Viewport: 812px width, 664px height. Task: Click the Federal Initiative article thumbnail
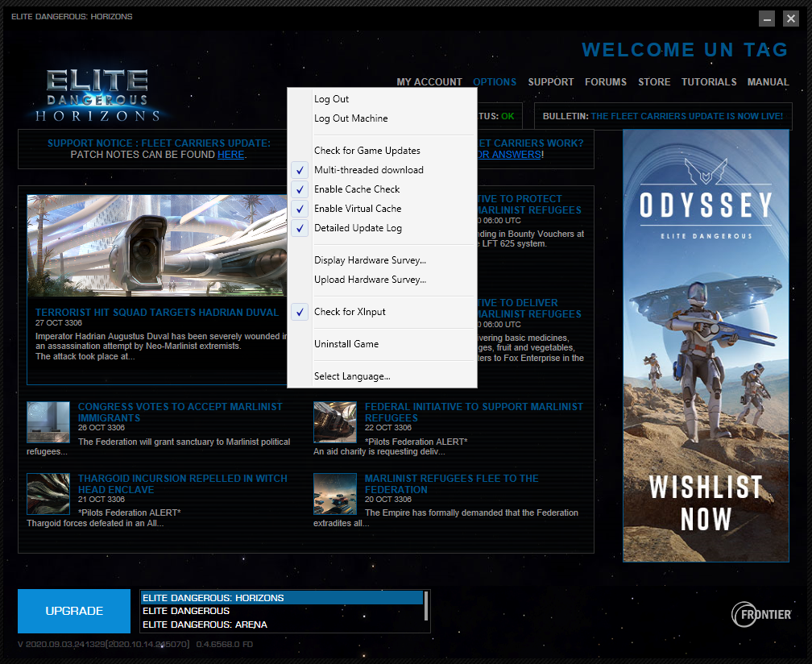pos(335,422)
